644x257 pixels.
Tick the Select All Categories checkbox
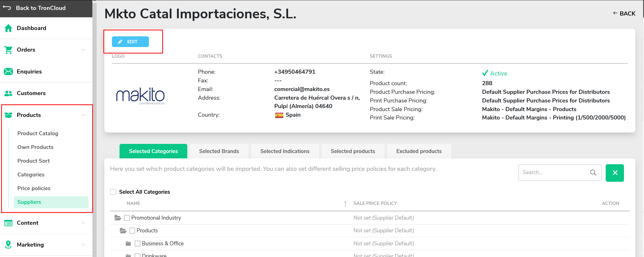tap(113, 192)
